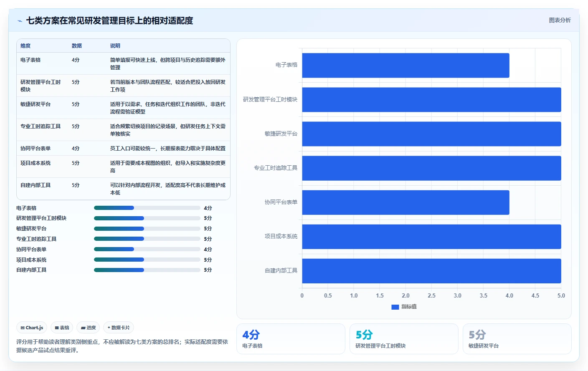Screen dimensions: 588x371
Task: Click the 5分 value beside 自建内部工具 progress bar
Action: click(208, 270)
